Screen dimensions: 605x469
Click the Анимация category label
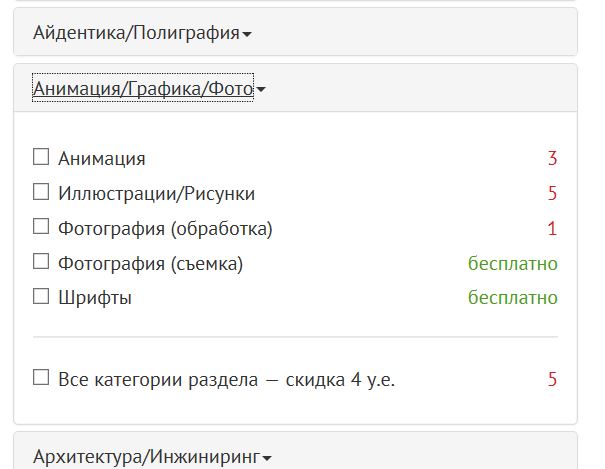[102, 158]
